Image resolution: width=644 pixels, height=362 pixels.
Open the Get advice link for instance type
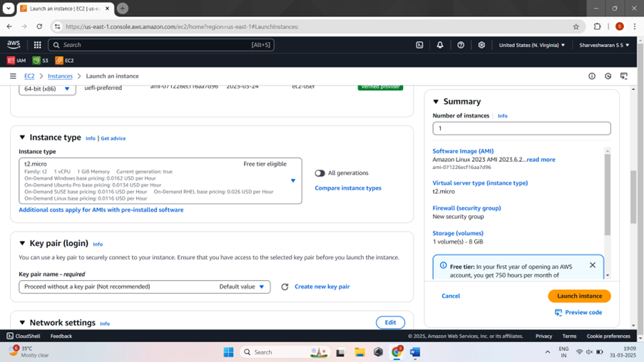click(x=113, y=138)
